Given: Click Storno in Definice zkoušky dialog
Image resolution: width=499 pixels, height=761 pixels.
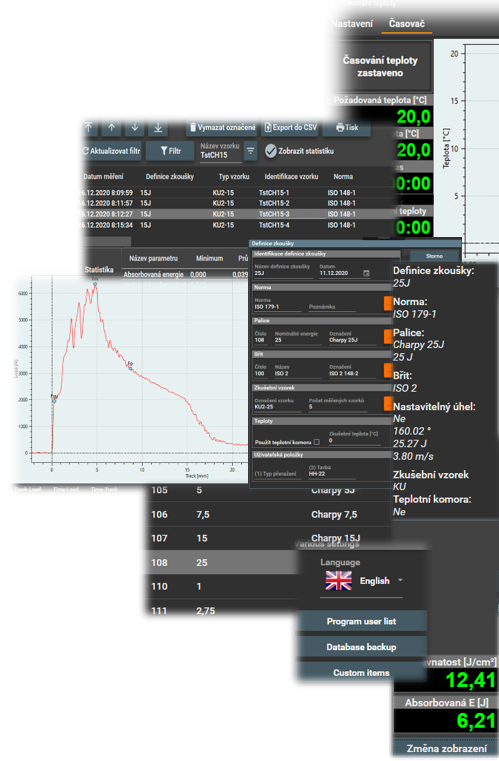Looking at the screenshot, I should click(434, 256).
